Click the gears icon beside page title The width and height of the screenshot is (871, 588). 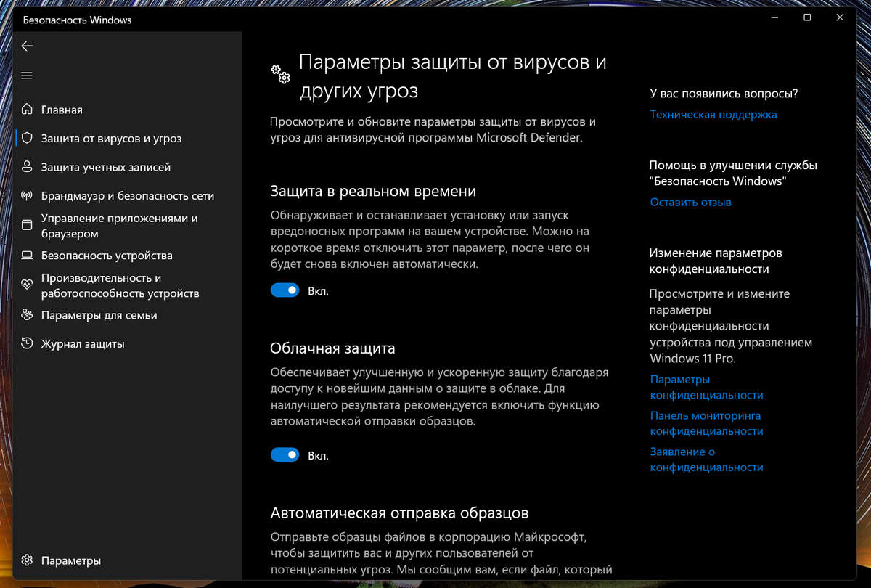(x=280, y=73)
